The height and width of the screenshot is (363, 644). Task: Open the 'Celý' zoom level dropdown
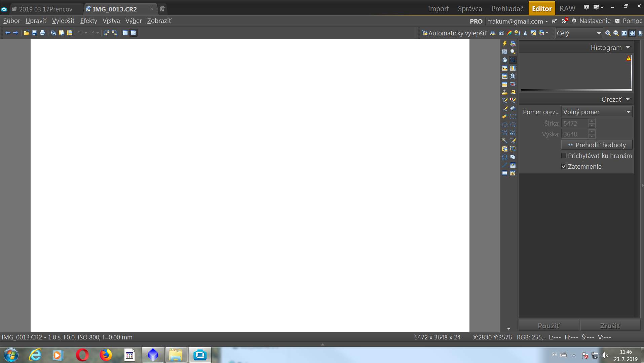click(578, 33)
